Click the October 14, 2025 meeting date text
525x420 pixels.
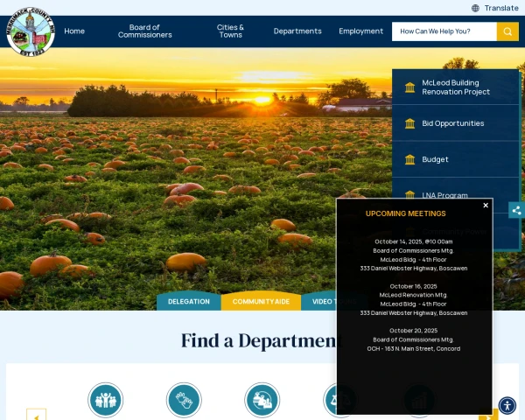coord(414,241)
